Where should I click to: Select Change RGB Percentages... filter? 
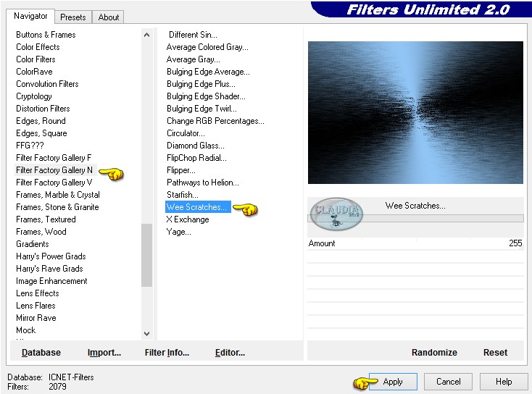click(x=215, y=121)
